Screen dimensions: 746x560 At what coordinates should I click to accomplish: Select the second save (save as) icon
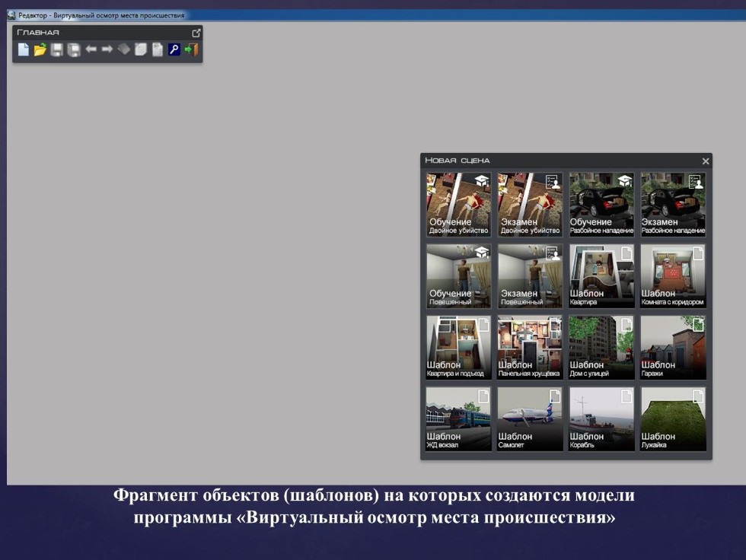[73, 49]
